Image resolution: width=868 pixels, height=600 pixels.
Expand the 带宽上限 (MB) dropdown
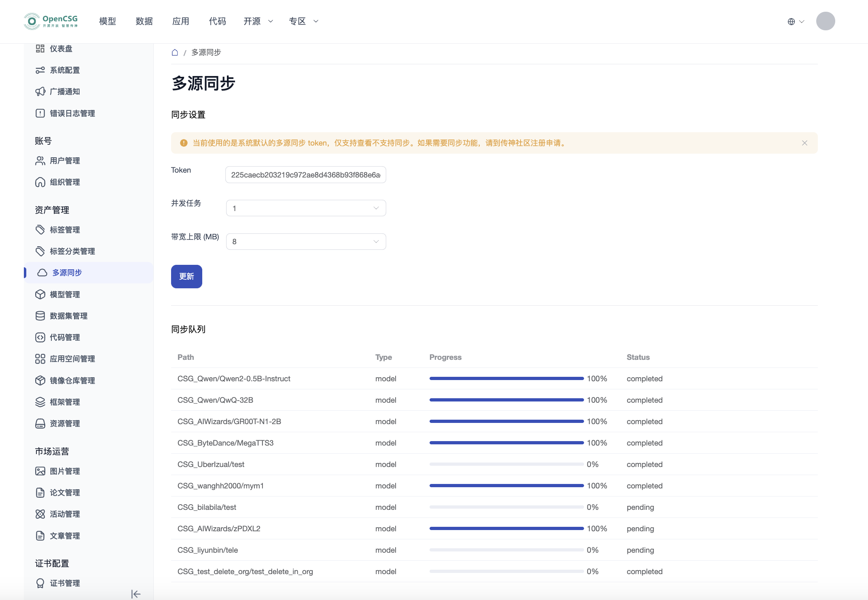pos(306,242)
